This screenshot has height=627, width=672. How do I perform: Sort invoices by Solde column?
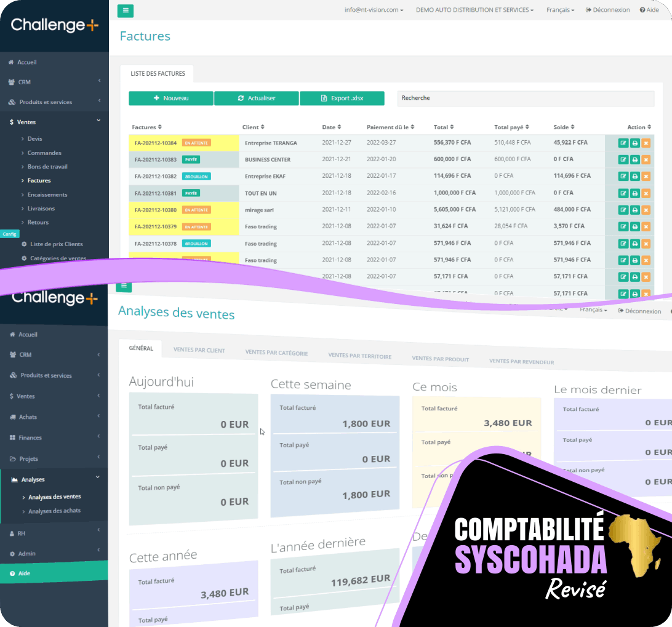click(564, 127)
